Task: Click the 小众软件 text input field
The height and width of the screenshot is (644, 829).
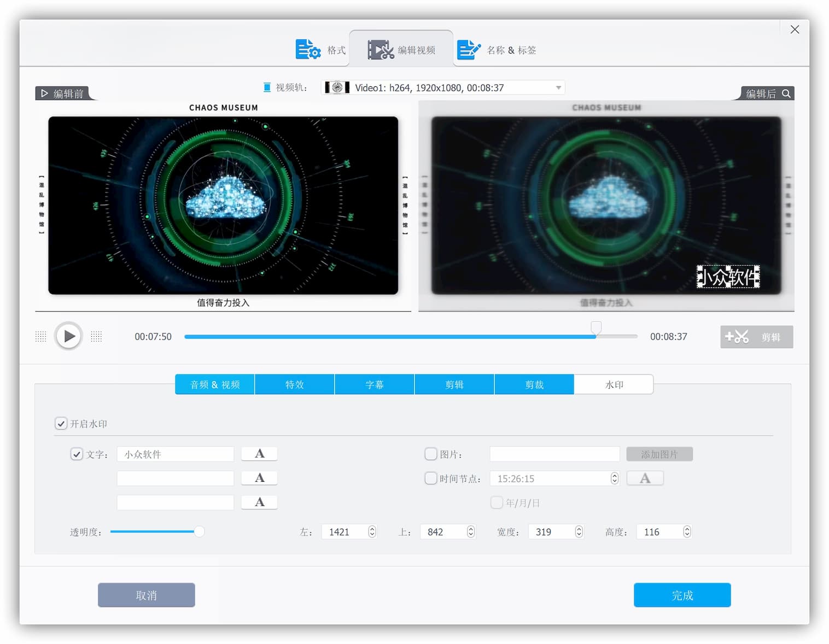Action: (176, 454)
